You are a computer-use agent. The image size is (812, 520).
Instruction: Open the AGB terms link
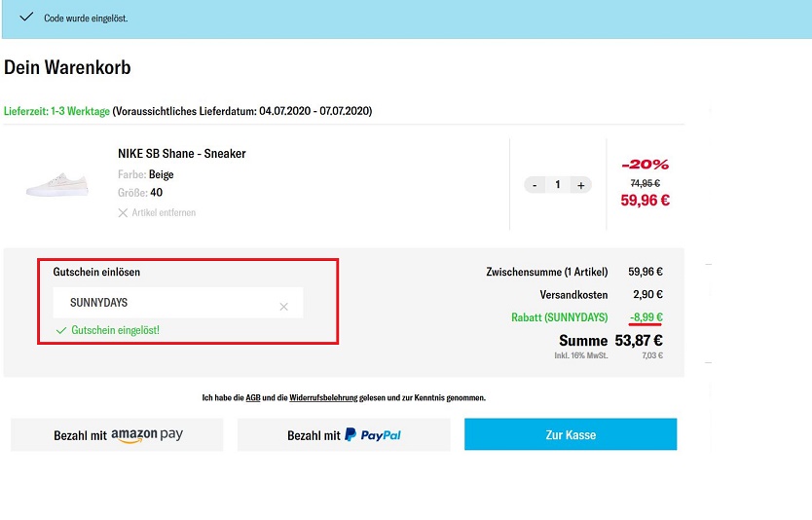(253, 397)
